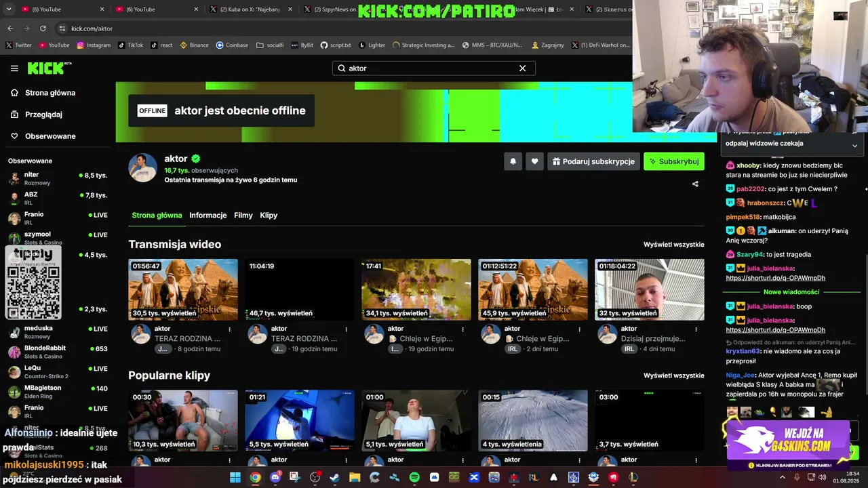
Task: Open the Coinbase bookmark
Action: (232, 45)
